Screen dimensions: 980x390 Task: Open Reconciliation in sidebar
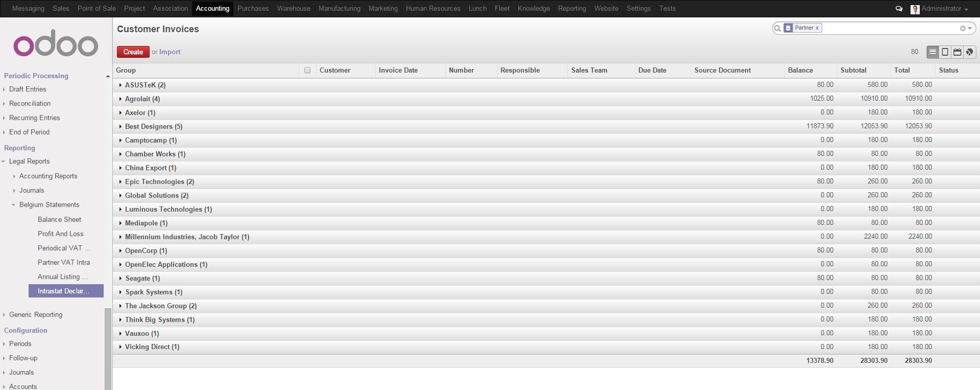pyautogui.click(x=30, y=104)
